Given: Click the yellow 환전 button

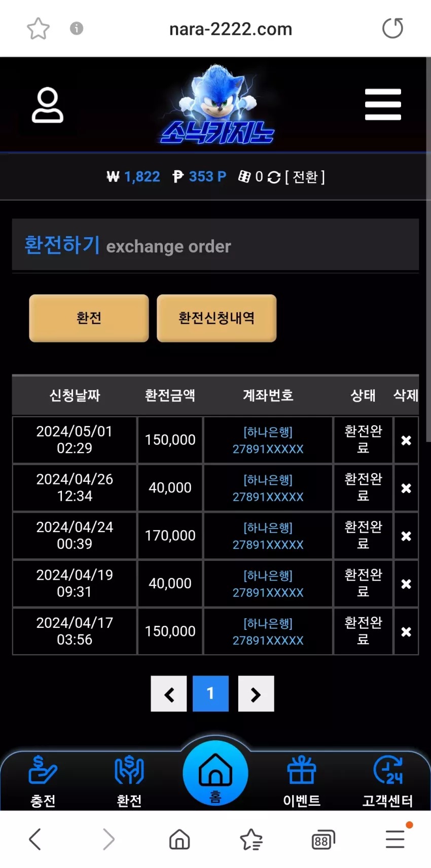Looking at the screenshot, I should (x=89, y=318).
